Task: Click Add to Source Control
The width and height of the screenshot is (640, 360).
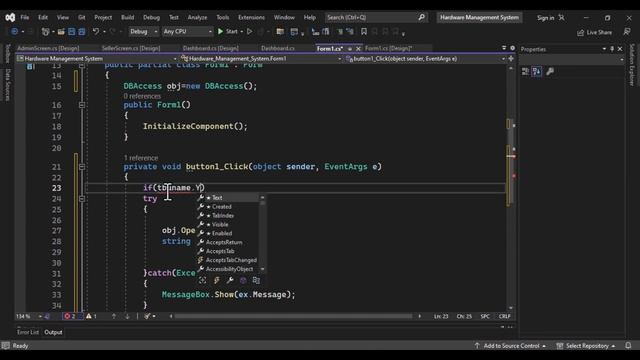Action: (x=511, y=346)
